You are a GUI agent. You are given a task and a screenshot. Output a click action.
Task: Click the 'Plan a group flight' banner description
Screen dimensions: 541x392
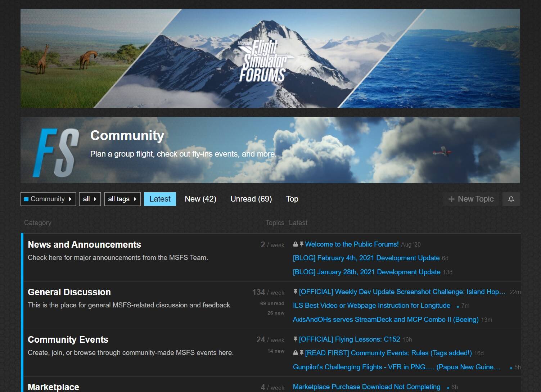click(183, 154)
